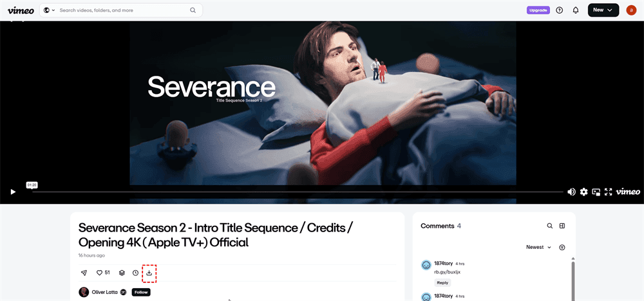Open the Newest sort dropdown
This screenshot has width=644, height=301.
pyautogui.click(x=538, y=247)
